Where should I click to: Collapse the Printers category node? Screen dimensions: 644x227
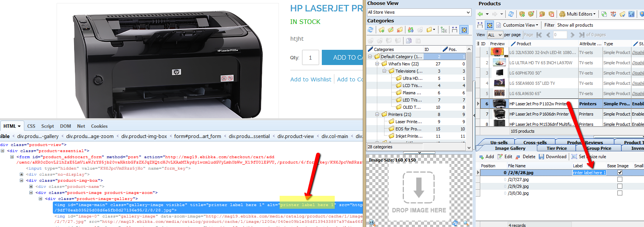coord(377,114)
